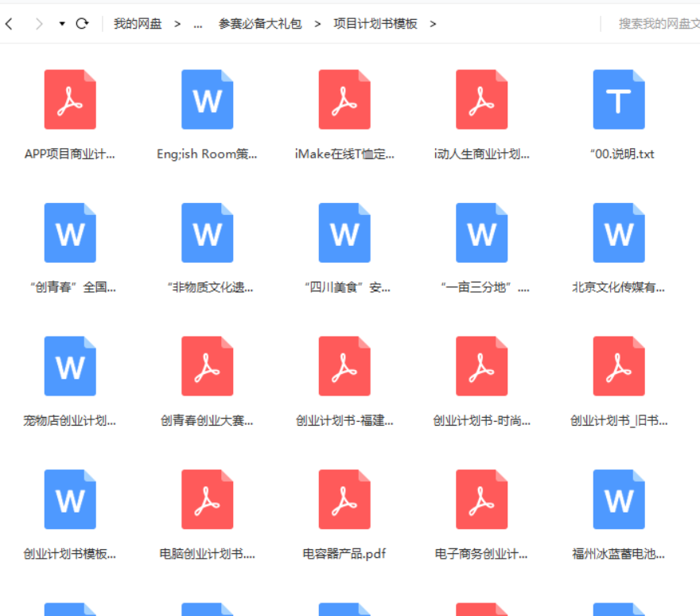Click the search 我的网盘 input field
This screenshot has height=616, width=700.
coord(659,24)
